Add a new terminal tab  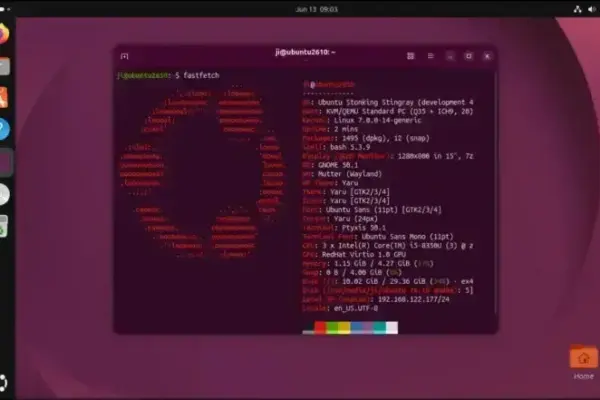[x=124, y=56]
